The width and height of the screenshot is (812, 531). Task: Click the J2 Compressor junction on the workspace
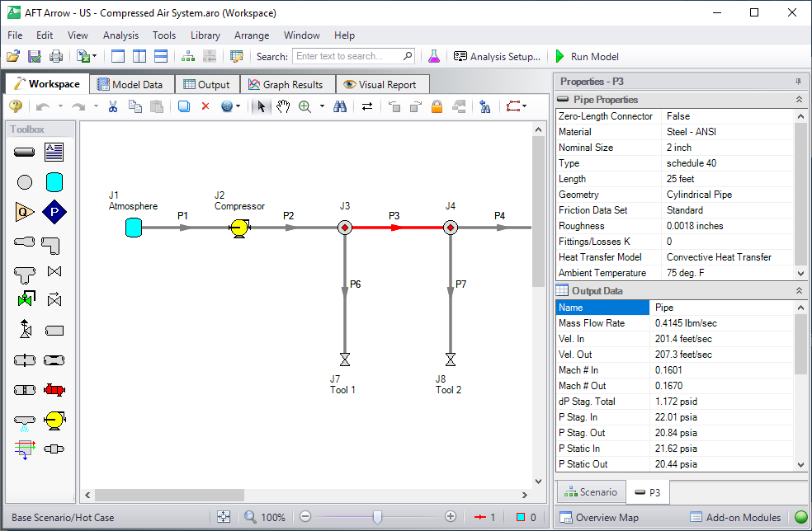pyautogui.click(x=239, y=228)
